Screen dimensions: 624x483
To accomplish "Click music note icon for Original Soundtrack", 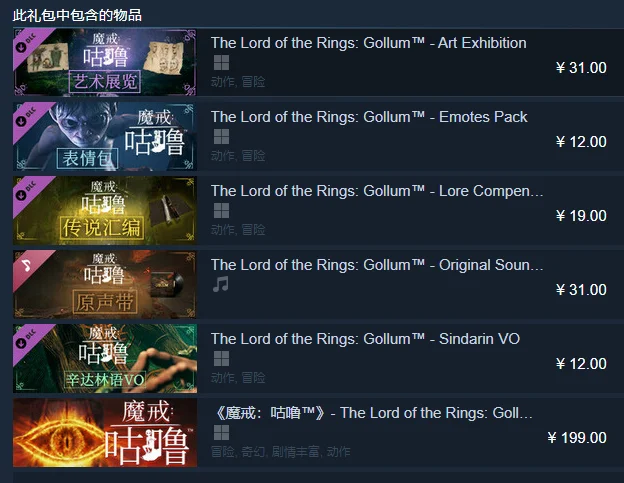I will coord(220,284).
